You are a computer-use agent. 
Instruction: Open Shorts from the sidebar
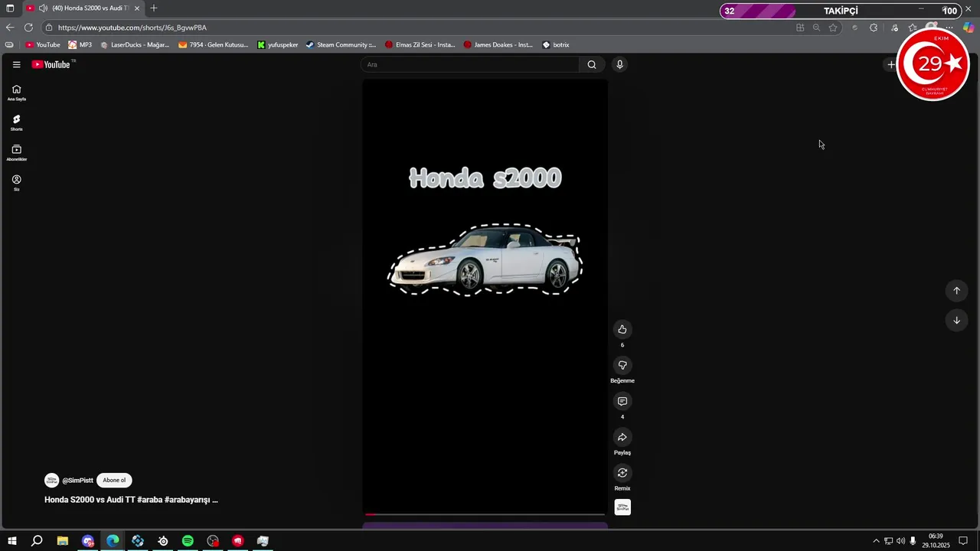coord(16,122)
